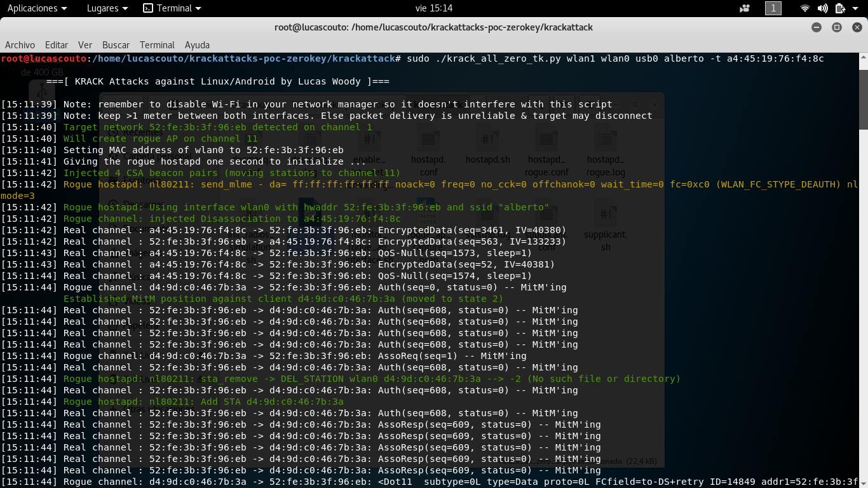Close the terminal window

pos(856,27)
